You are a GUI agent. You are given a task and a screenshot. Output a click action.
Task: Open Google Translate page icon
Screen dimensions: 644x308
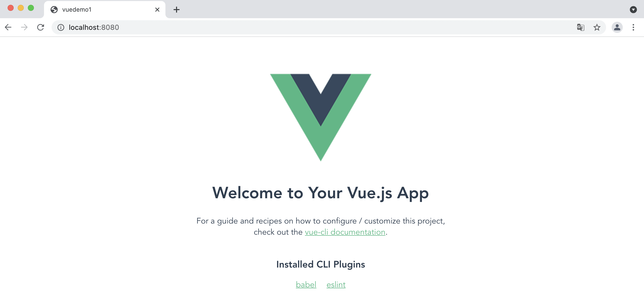tap(581, 27)
